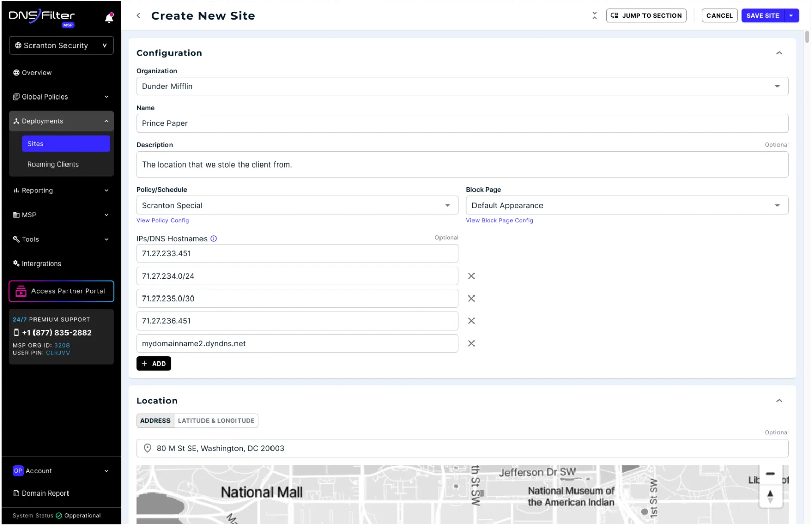Click the MSP Org ID value 3208
This screenshot has height=526, width=812.
pos(62,346)
